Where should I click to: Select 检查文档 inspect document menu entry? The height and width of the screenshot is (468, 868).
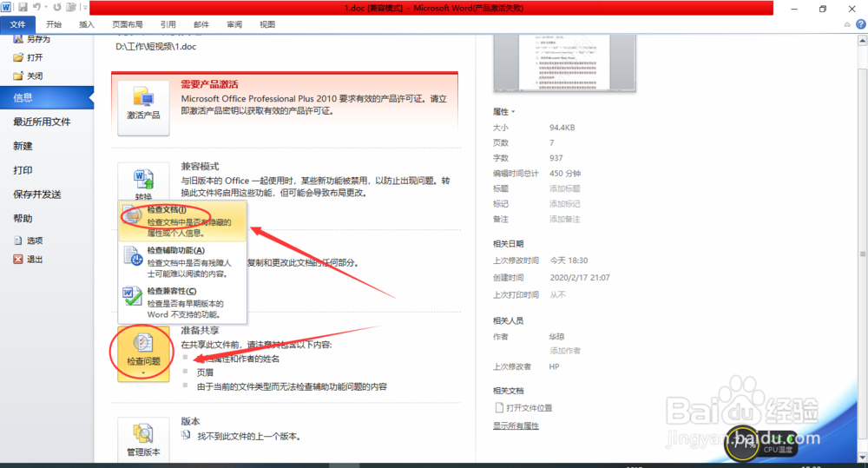182,221
